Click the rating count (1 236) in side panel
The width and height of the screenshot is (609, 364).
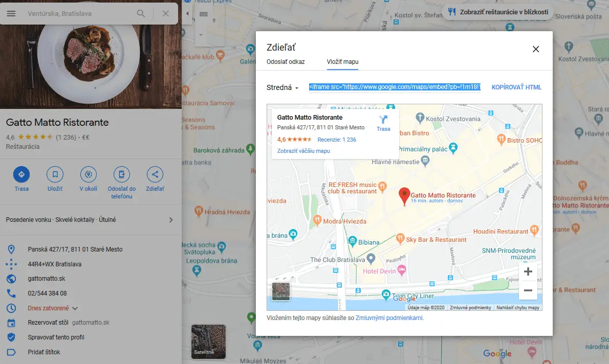(66, 138)
